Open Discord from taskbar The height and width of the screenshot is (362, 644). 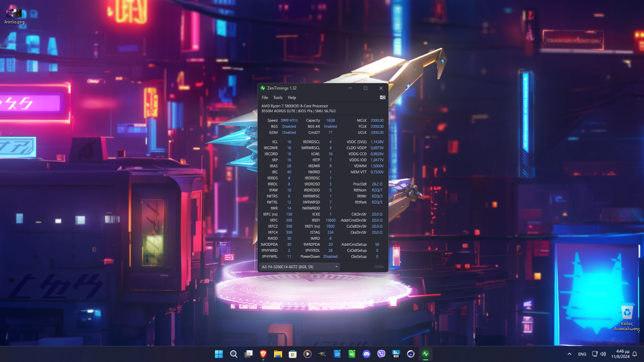367,354
